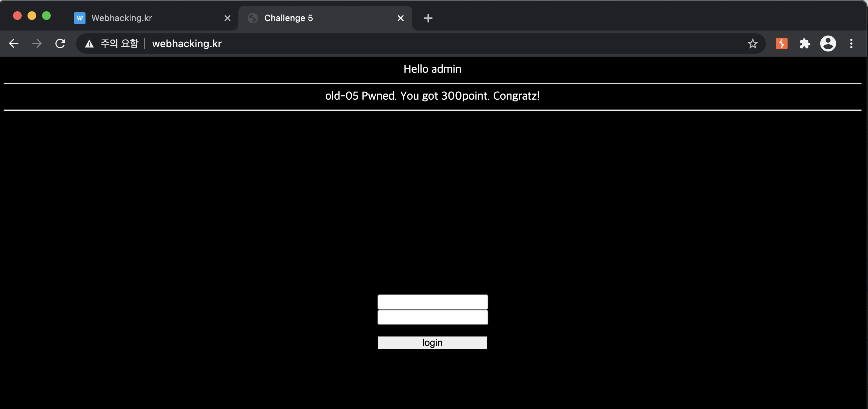
Task: Click the green macOS fullscreen button
Action: tap(46, 16)
